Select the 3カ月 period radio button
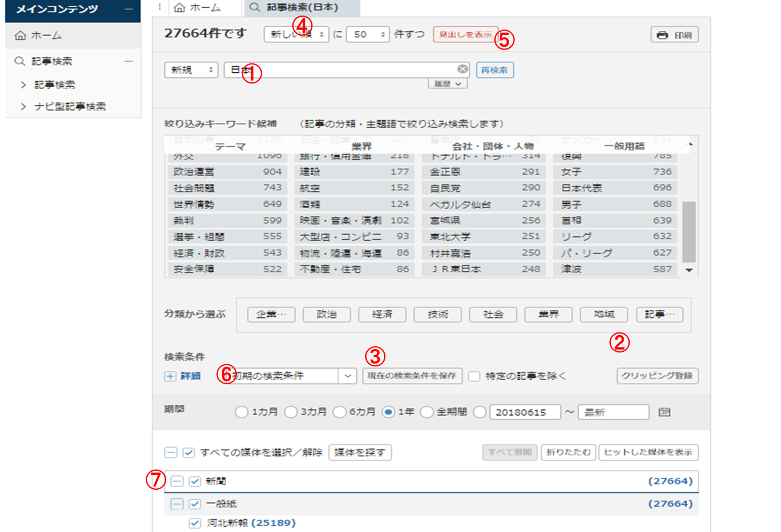Image resolution: width=781 pixels, height=532 pixels. coord(291,412)
